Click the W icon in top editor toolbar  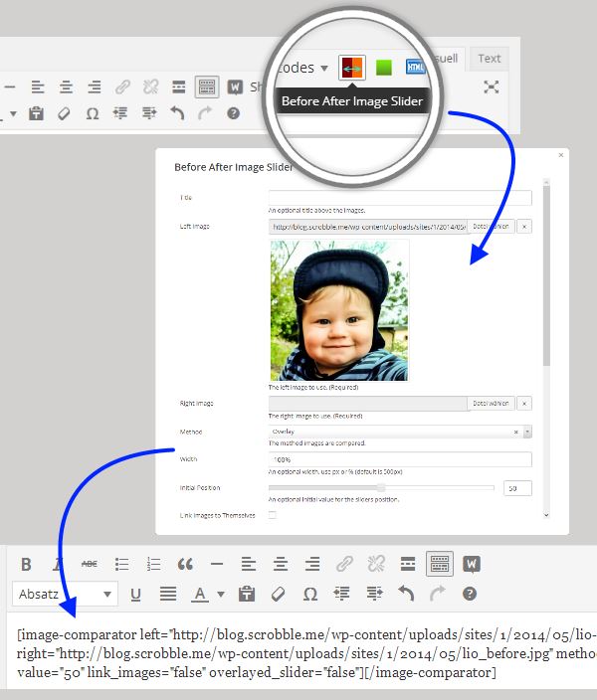pyautogui.click(x=235, y=87)
